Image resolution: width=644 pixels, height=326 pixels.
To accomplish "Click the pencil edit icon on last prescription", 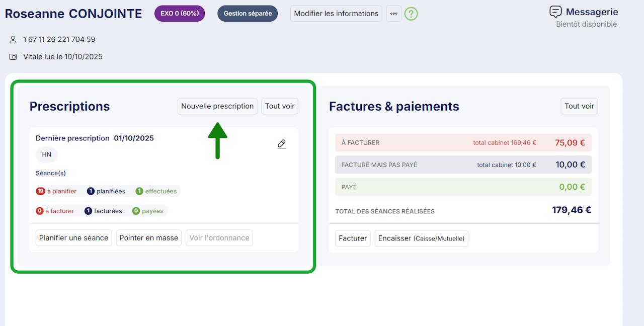I will point(282,144).
